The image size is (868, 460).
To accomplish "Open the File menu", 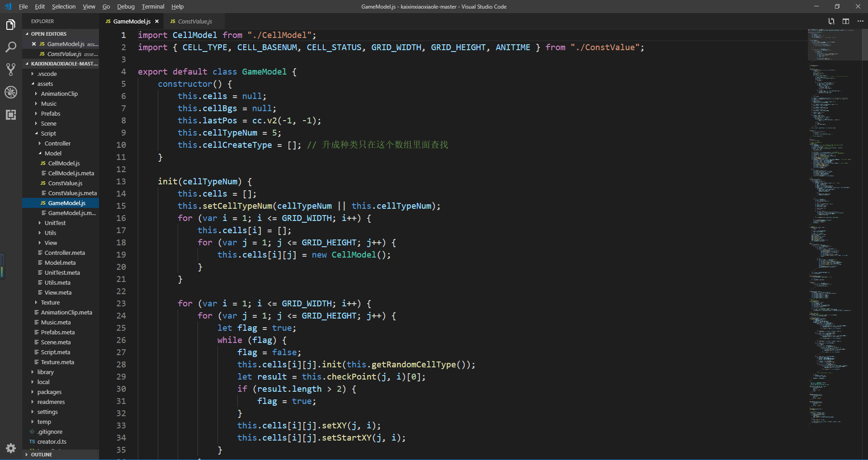I will pyautogui.click(x=23, y=6).
